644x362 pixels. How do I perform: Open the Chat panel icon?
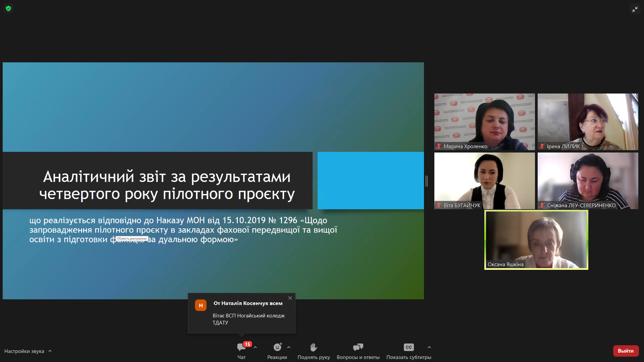[241, 347]
